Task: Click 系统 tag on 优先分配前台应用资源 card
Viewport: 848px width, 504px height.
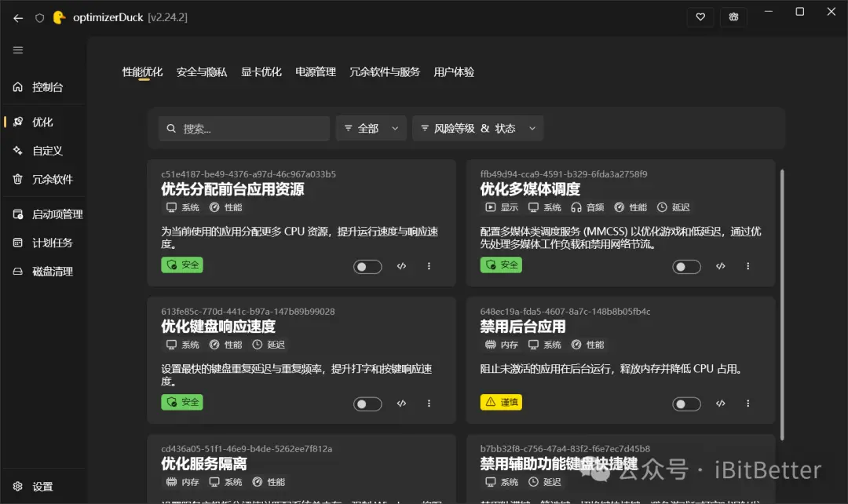Action: tap(183, 208)
